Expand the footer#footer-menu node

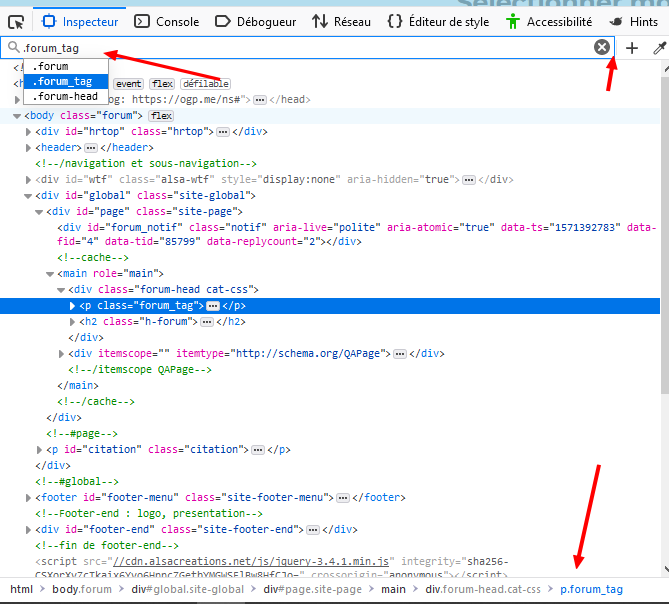[x=28, y=498]
